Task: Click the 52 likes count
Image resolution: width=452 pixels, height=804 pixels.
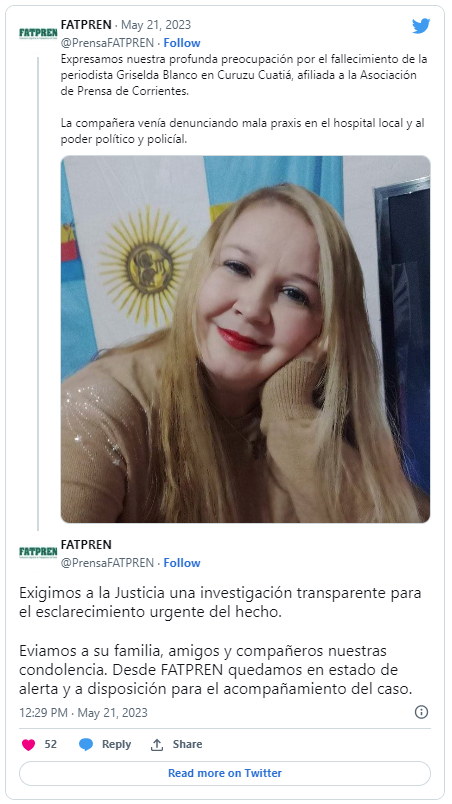Action: [x=50, y=745]
